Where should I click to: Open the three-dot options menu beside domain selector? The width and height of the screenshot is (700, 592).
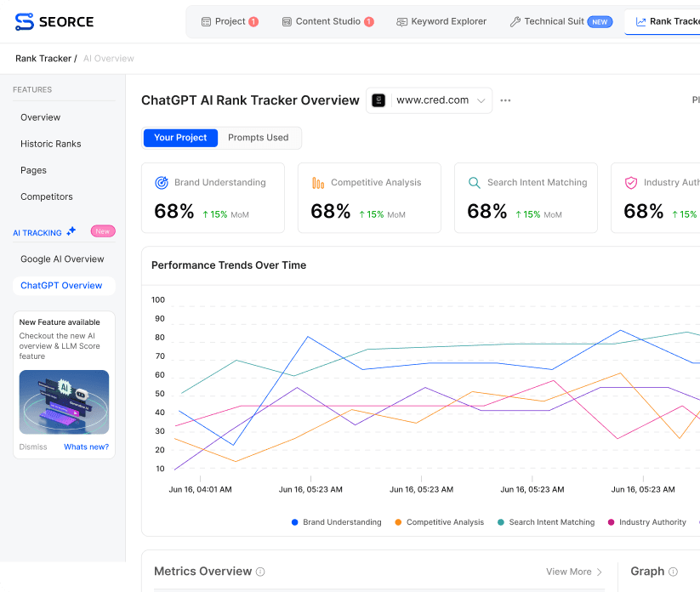[505, 100]
